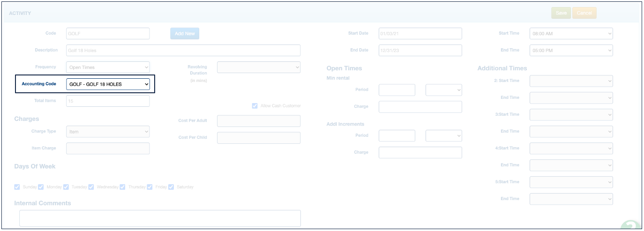Toggle the Allow Cash Customer checkbox

(255, 106)
